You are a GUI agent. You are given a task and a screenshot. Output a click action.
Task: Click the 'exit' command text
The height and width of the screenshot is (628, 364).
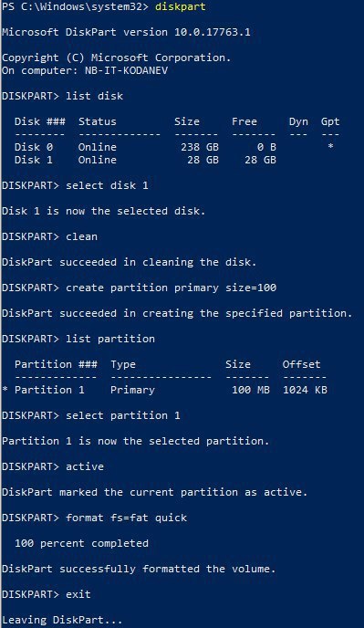pyautogui.click(x=78, y=594)
